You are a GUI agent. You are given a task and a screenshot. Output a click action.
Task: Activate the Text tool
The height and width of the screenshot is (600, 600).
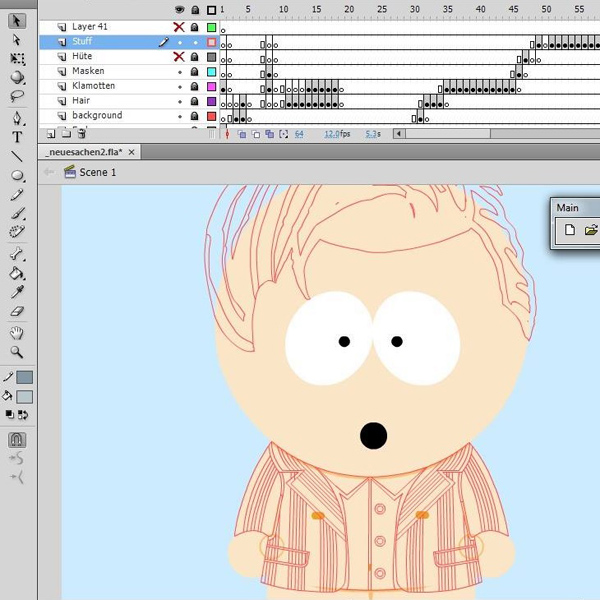(17, 137)
